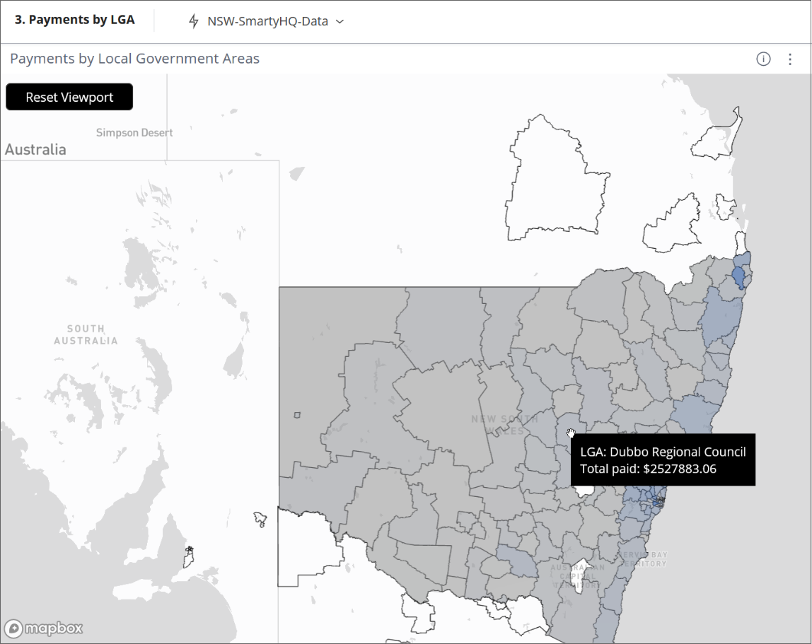Select the darkest blue LGA in the northeast
This screenshot has width=812, height=644.
pyautogui.click(x=739, y=276)
